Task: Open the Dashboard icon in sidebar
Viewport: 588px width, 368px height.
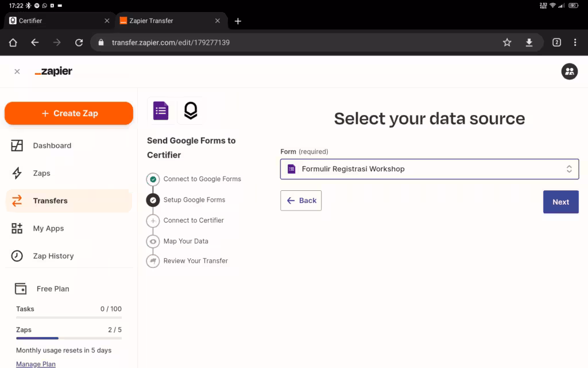Action: tap(17, 145)
